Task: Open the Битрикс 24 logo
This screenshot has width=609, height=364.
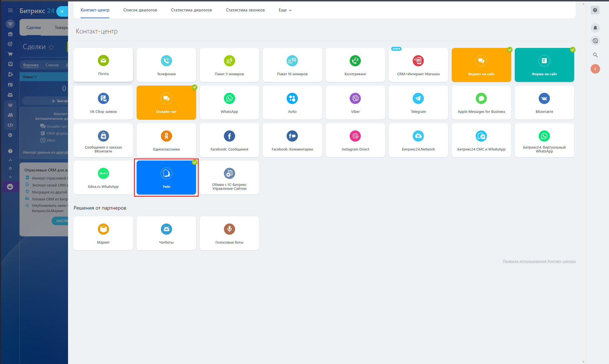Action: coord(37,11)
